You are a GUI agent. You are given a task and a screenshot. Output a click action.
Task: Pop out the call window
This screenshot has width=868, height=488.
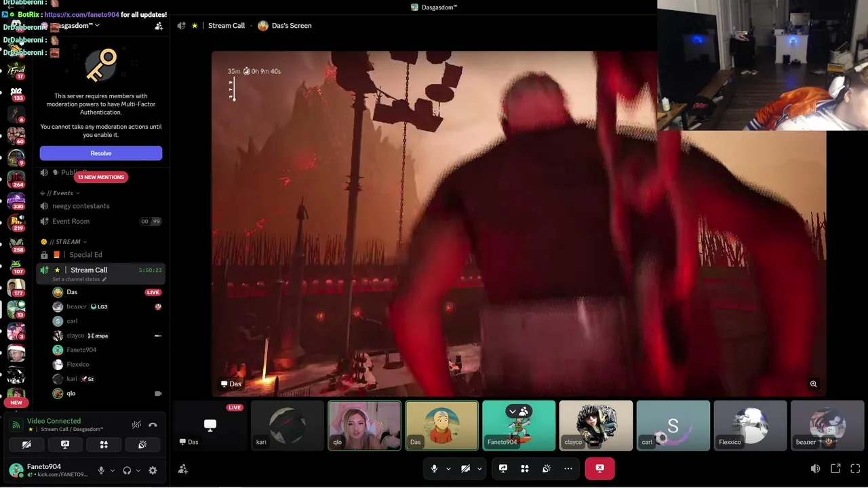coord(835,468)
